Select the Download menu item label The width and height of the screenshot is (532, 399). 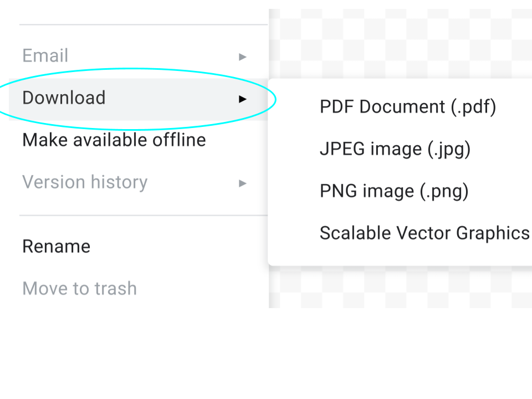[x=64, y=98]
